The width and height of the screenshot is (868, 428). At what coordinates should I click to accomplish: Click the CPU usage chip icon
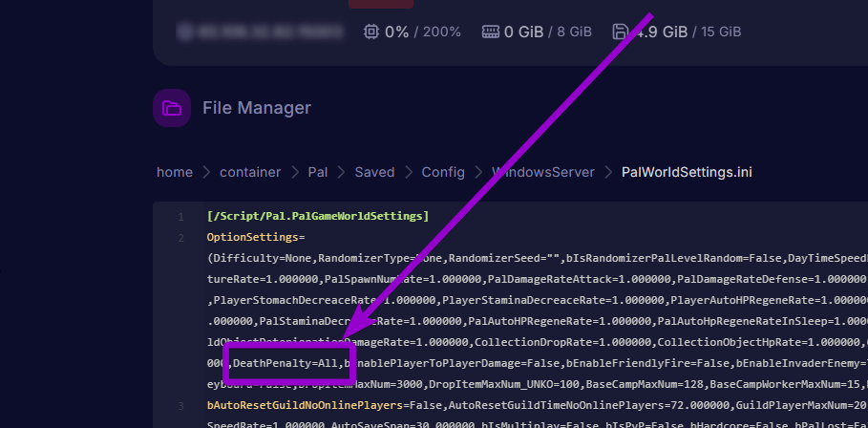click(371, 32)
